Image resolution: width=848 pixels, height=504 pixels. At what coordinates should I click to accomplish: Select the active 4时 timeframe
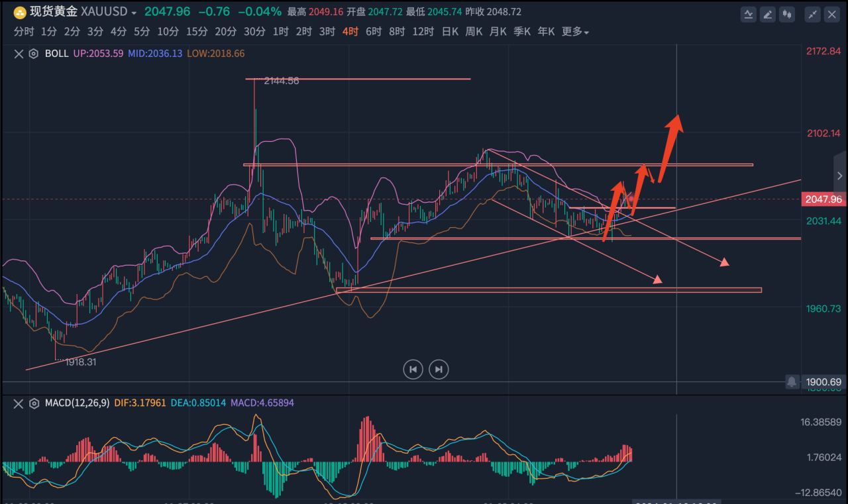(350, 31)
